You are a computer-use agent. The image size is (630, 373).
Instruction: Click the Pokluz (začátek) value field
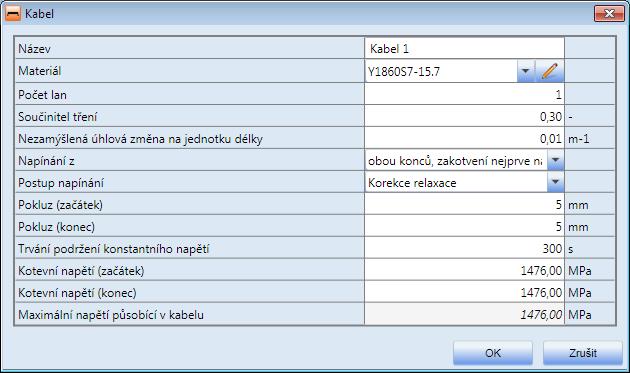(x=464, y=205)
